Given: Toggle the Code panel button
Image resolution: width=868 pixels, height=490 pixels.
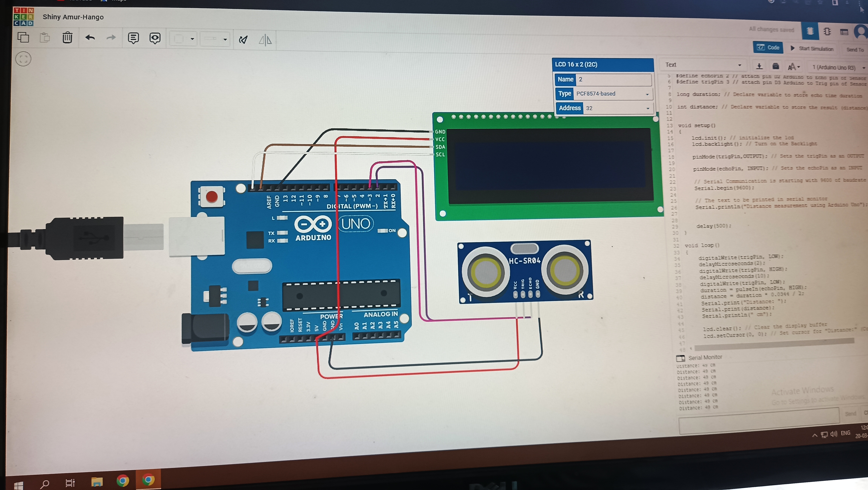Looking at the screenshot, I should click(768, 48).
